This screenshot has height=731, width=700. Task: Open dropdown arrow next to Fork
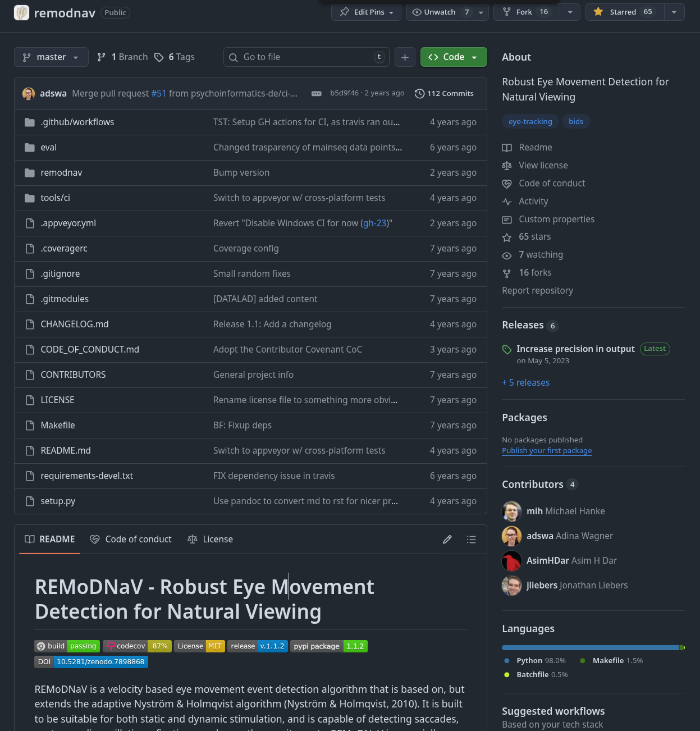click(570, 12)
